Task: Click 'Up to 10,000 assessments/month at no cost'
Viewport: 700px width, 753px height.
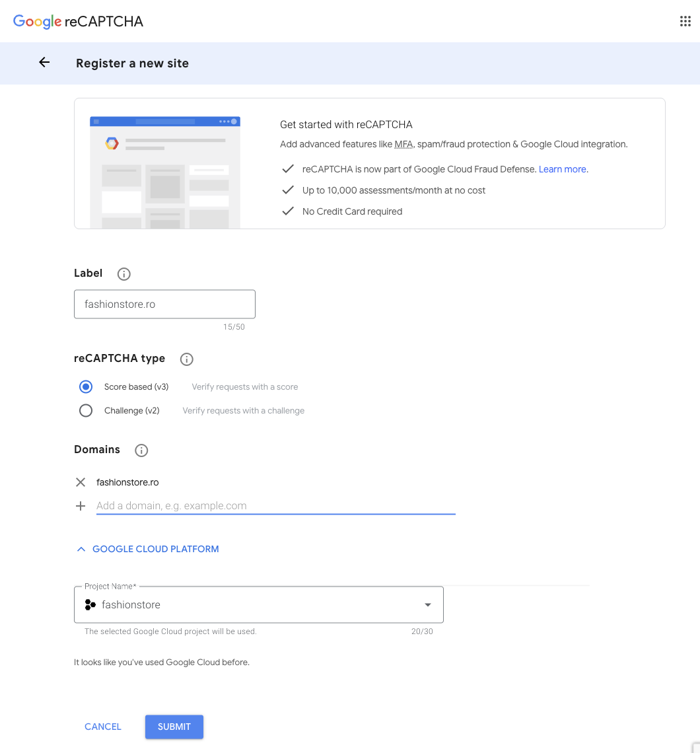Action: point(394,190)
